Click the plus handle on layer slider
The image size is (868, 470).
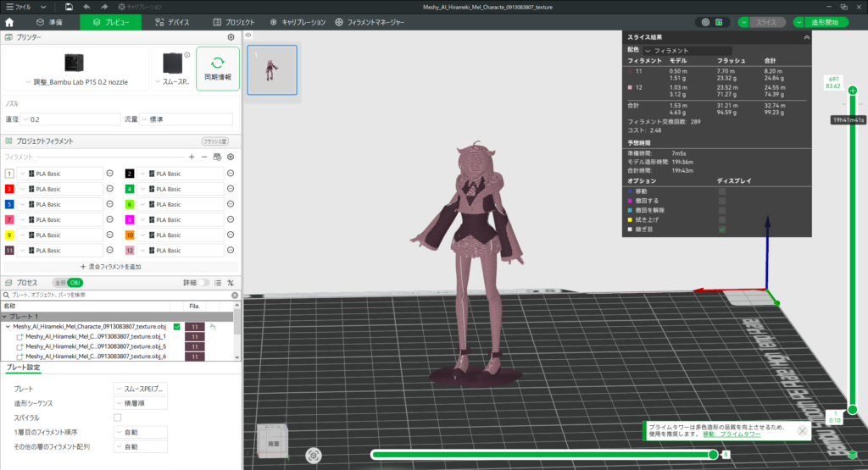tap(853, 90)
